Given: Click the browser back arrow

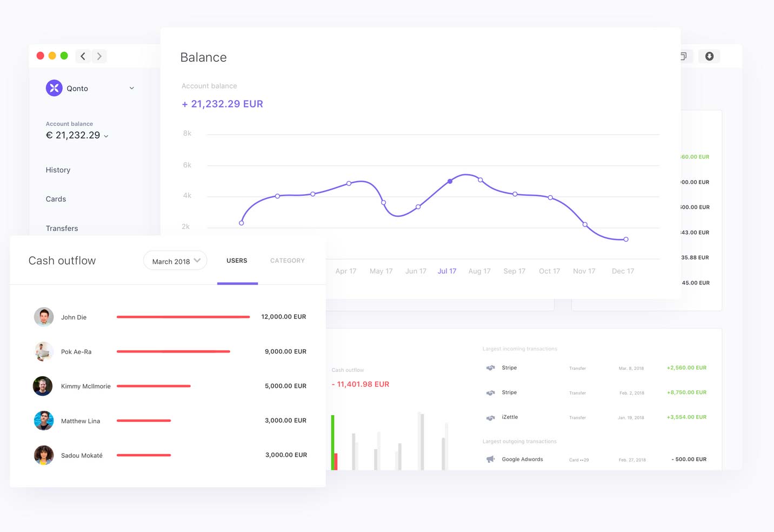Looking at the screenshot, I should tap(83, 56).
